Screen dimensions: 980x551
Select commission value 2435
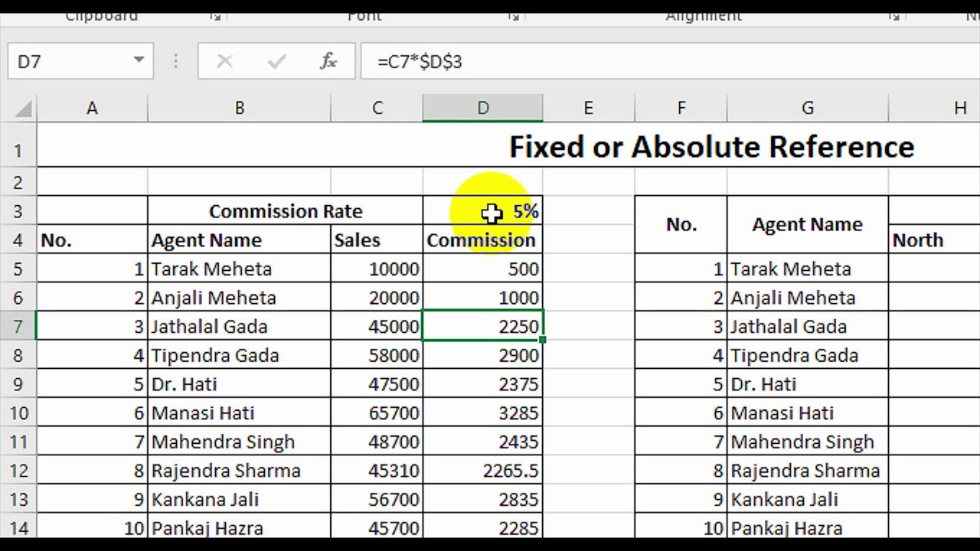pos(483,442)
